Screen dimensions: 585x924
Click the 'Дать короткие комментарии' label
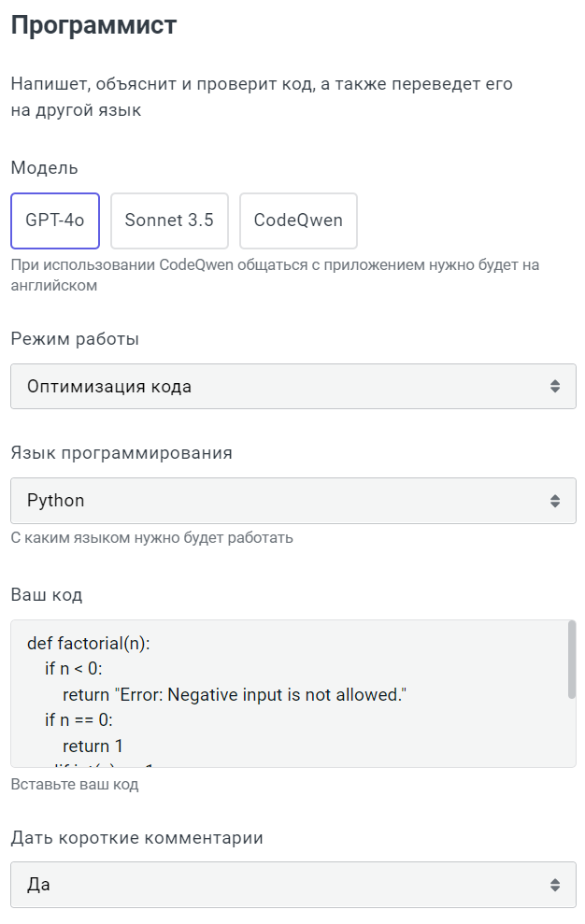coord(136,837)
